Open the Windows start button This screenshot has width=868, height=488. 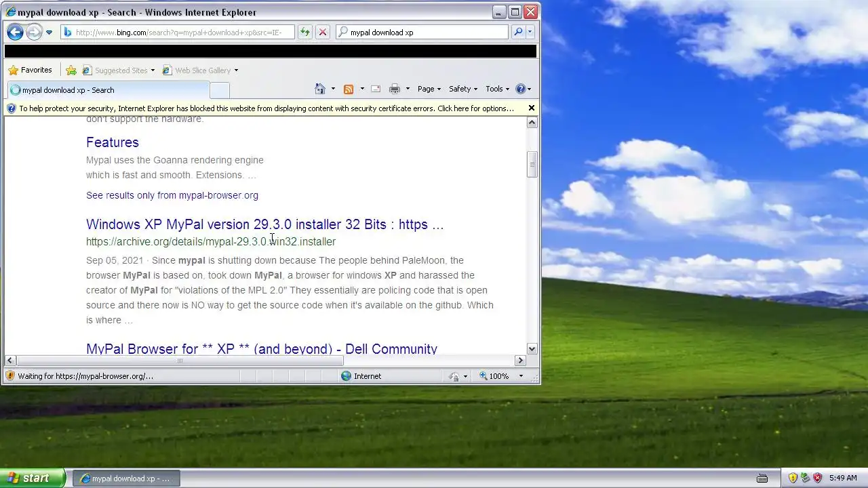point(33,478)
